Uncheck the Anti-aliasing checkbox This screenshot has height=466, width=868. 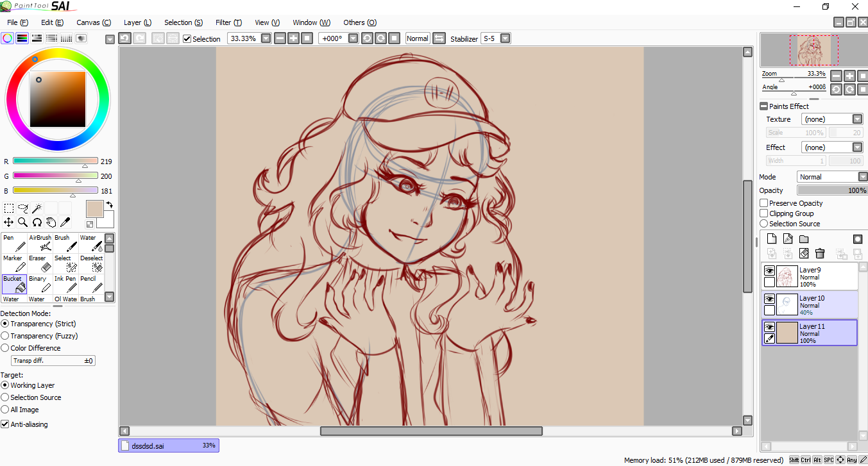coord(5,424)
